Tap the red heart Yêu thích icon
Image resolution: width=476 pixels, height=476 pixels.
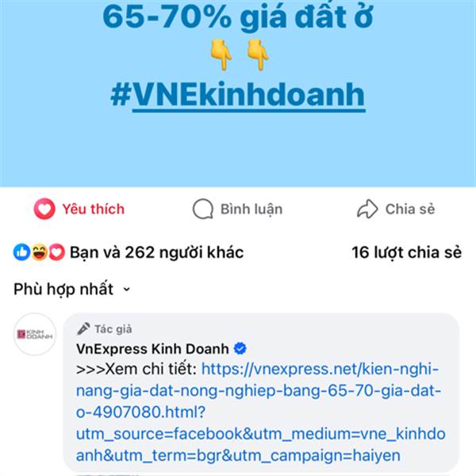point(44,209)
